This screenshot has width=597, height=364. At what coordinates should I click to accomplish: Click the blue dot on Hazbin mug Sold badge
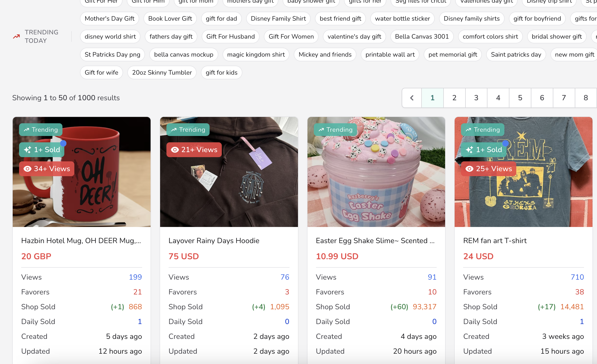63,143
